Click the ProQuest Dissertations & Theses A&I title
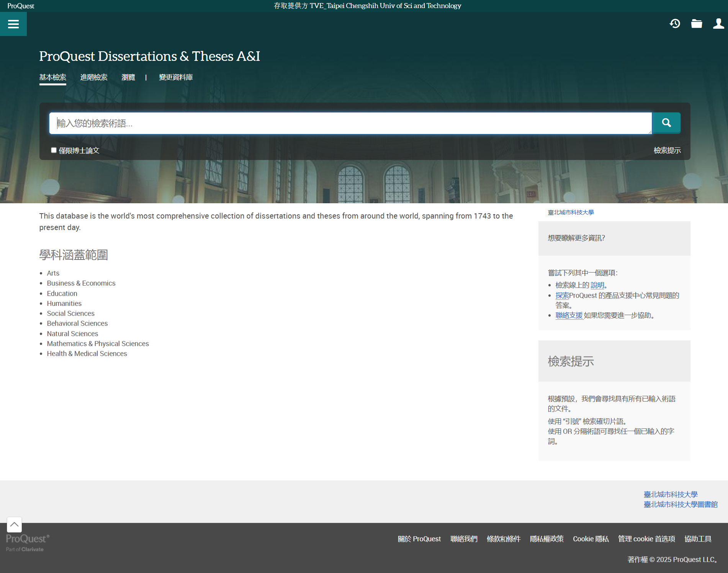728x573 pixels. pyautogui.click(x=149, y=56)
